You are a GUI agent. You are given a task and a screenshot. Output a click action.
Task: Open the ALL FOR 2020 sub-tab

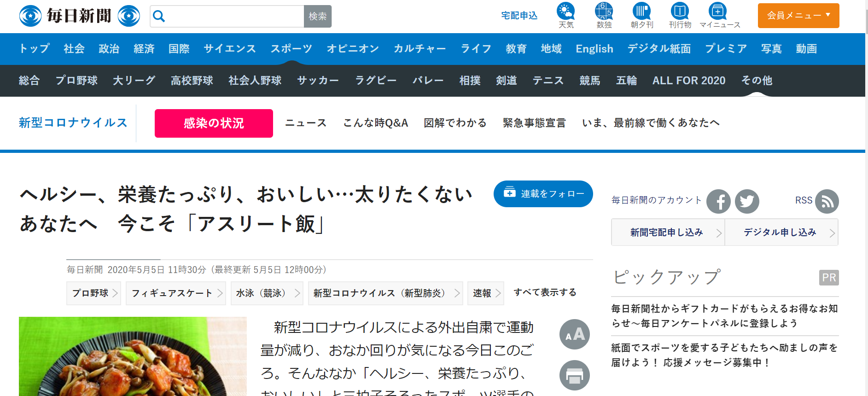click(x=689, y=81)
